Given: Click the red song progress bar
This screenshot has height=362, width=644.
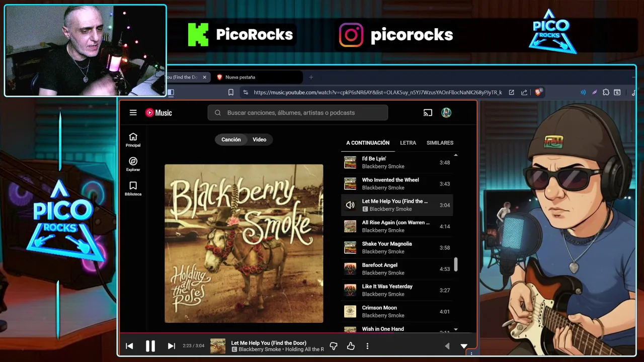Looking at the screenshot, I should tap(258, 333).
